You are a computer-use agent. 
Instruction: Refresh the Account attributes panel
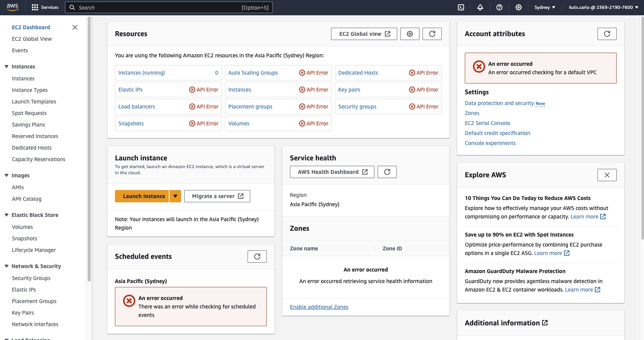(x=607, y=34)
